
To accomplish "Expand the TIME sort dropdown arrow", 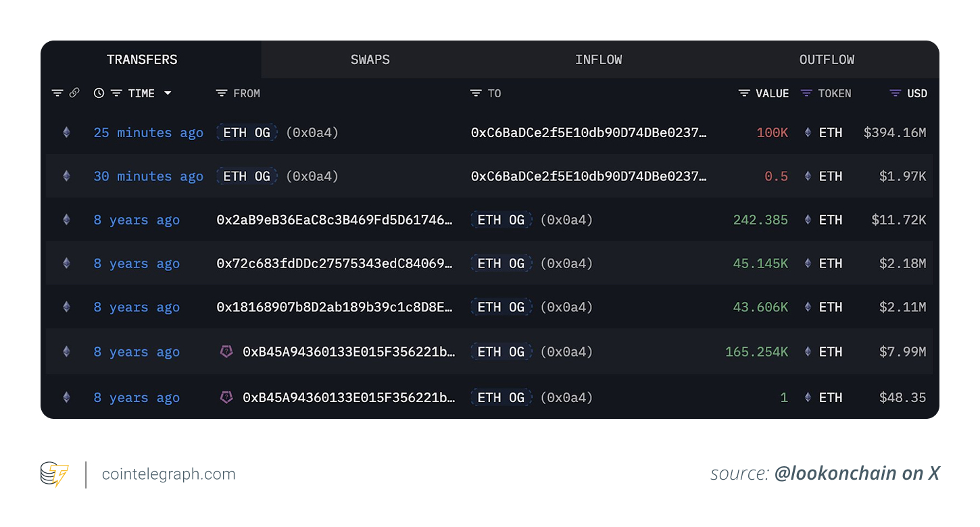I will [x=168, y=93].
